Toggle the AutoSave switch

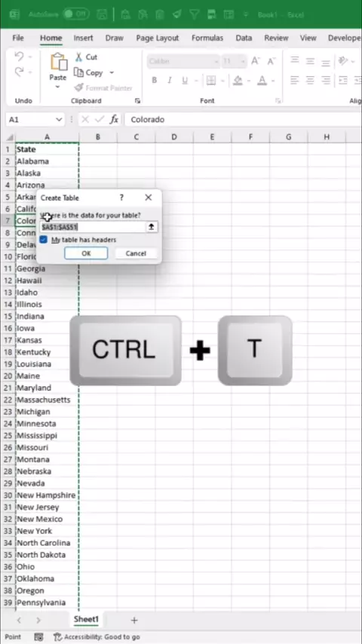(76, 14)
